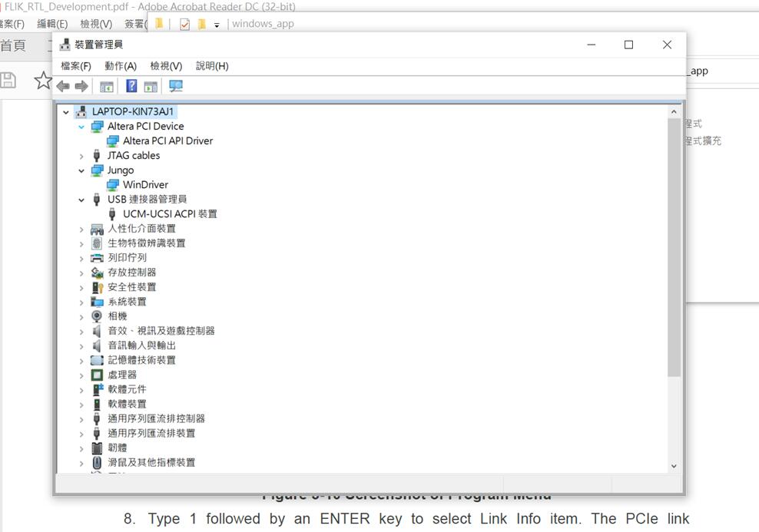This screenshot has height=532, width=759.
Task: Expand the JTAG cables branch arrow
Action: point(81,156)
